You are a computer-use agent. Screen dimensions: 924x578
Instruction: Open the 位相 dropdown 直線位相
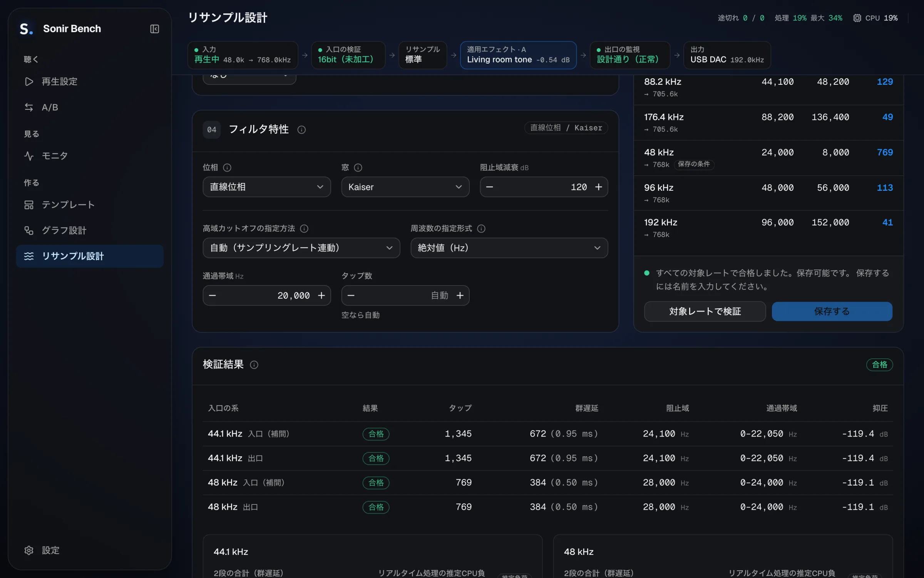(x=267, y=187)
